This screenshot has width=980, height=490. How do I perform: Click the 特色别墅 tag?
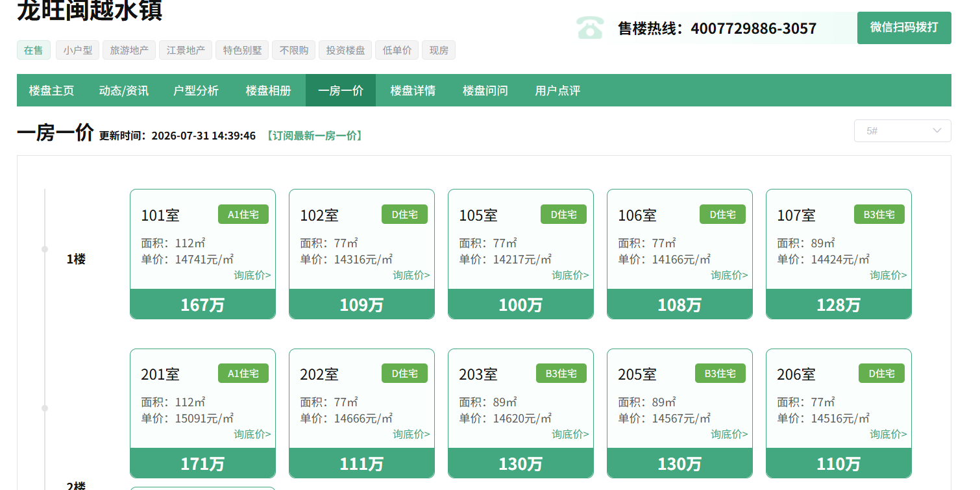242,50
